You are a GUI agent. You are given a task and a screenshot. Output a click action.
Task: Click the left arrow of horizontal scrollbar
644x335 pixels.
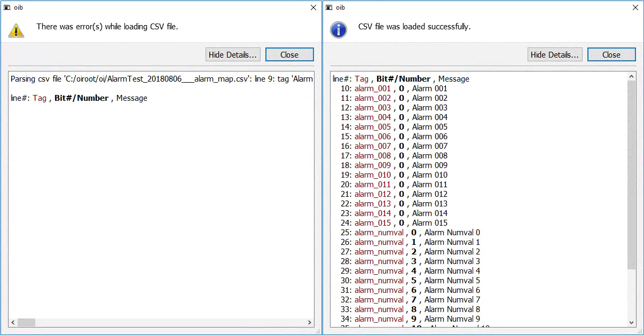pyautogui.click(x=12, y=323)
